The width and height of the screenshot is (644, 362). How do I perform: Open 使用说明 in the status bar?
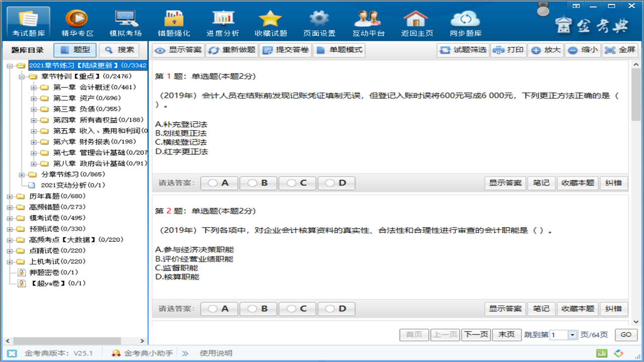coord(216,353)
